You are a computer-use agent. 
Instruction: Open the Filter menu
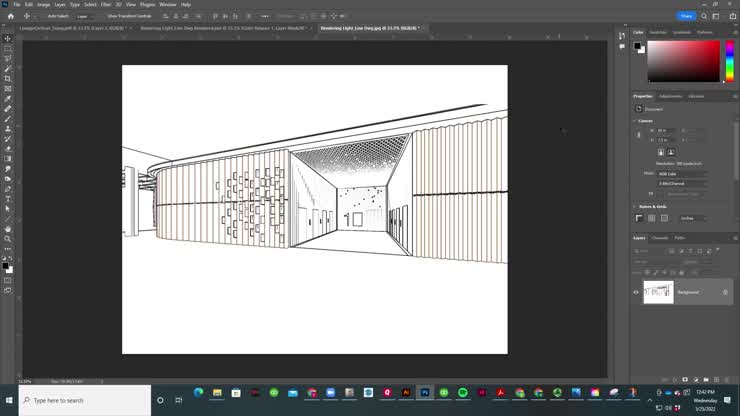[x=106, y=4]
